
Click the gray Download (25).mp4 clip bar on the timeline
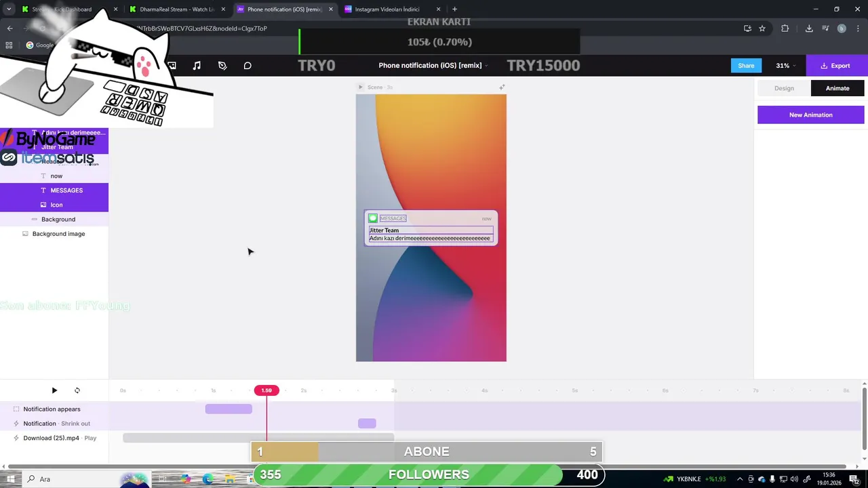pyautogui.click(x=258, y=438)
